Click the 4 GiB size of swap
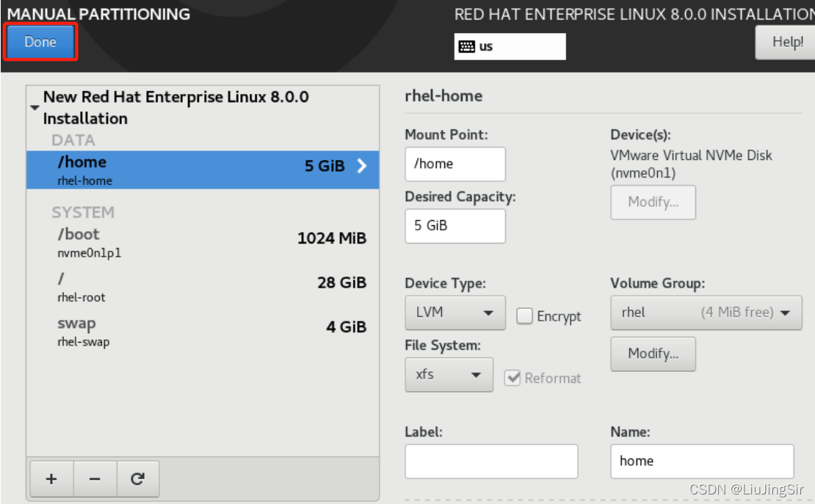 click(x=346, y=326)
